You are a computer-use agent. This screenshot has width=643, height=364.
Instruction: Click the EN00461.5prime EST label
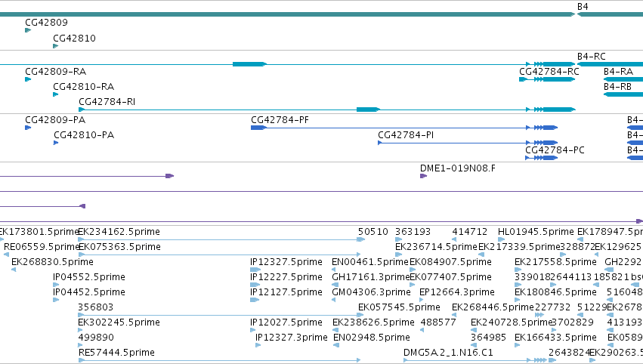click(370, 262)
